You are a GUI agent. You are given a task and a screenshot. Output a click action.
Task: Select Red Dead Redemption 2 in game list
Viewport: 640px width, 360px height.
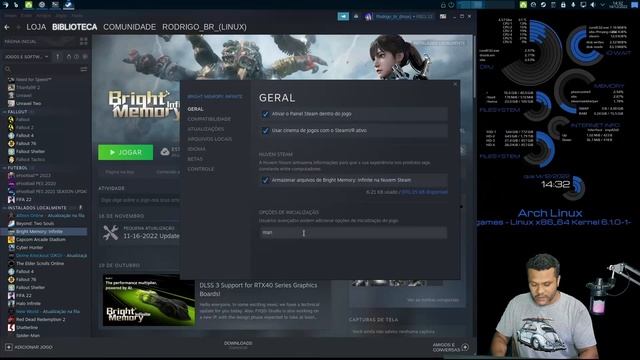(40, 320)
